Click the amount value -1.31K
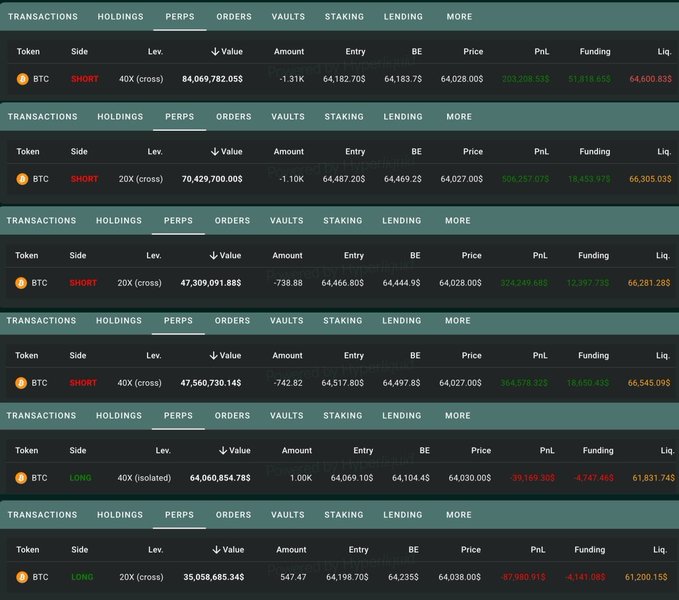The height and width of the screenshot is (600, 679). tap(292, 79)
